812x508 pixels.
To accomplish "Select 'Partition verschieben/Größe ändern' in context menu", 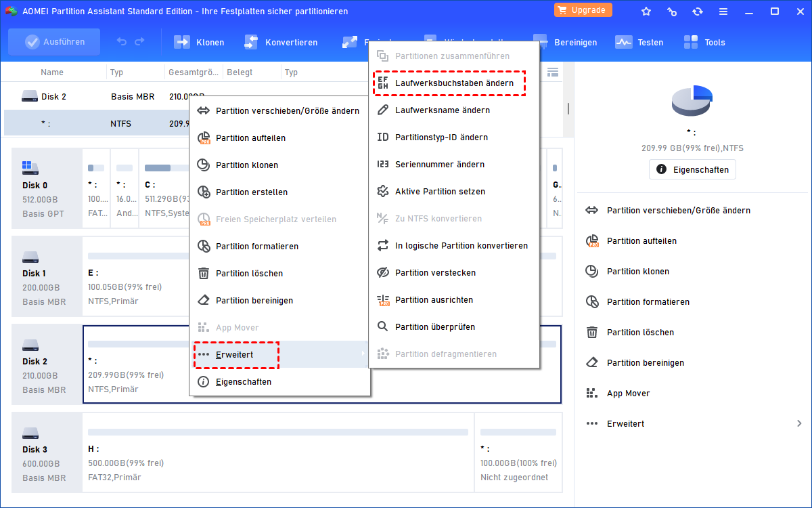I will [279, 110].
